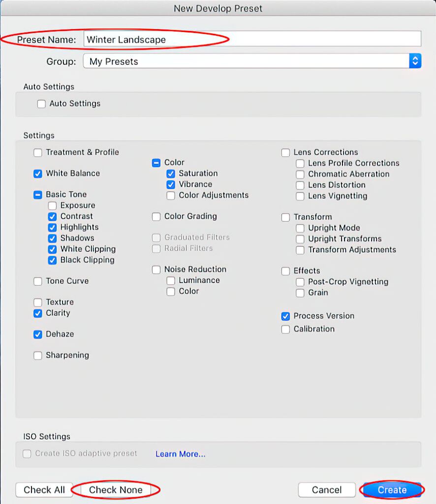Check the Color Grading option
The height and width of the screenshot is (504, 436).
point(156,217)
